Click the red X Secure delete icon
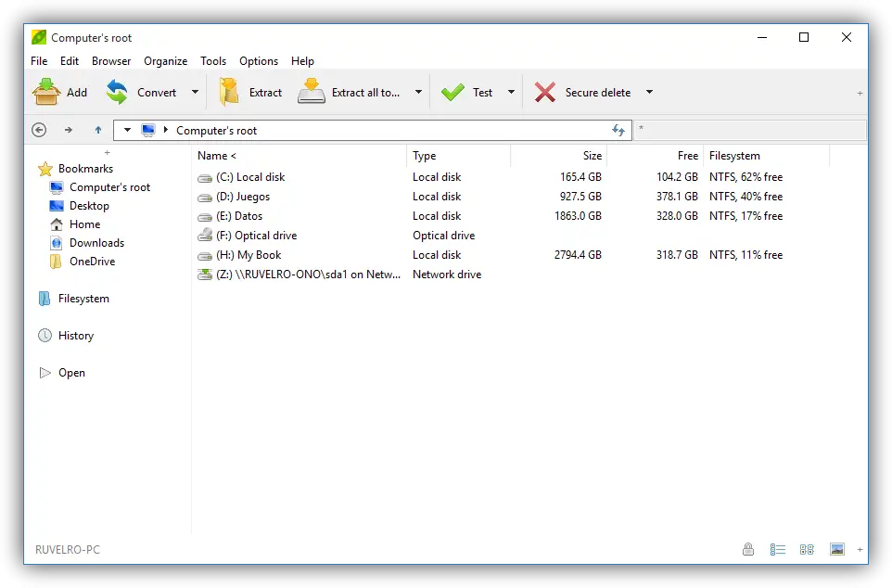This screenshot has height=588, width=892. pyautogui.click(x=545, y=92)
